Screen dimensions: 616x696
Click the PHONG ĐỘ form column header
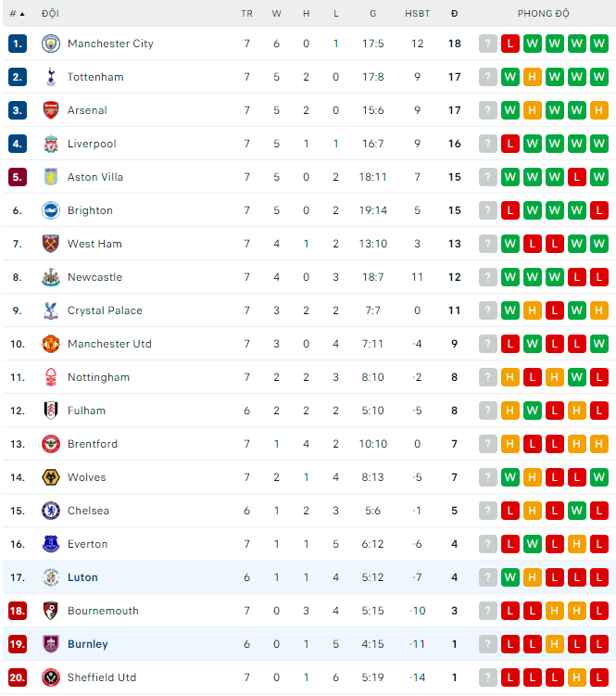543,14
